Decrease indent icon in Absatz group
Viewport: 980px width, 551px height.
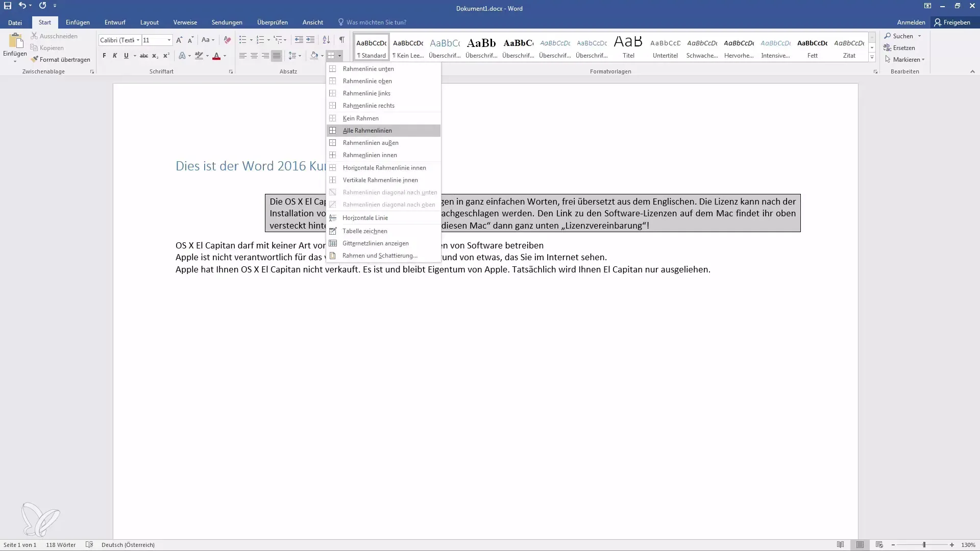(299, 40)
